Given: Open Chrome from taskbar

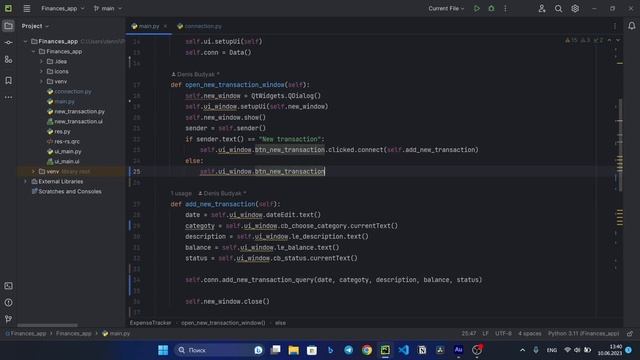Looking at the screenshot, I should tap(367, 350).
